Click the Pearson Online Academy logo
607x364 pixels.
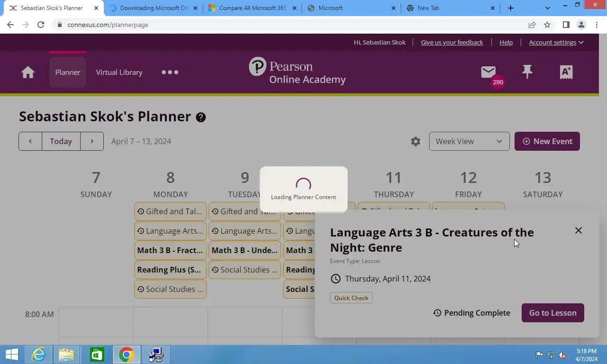297,72
